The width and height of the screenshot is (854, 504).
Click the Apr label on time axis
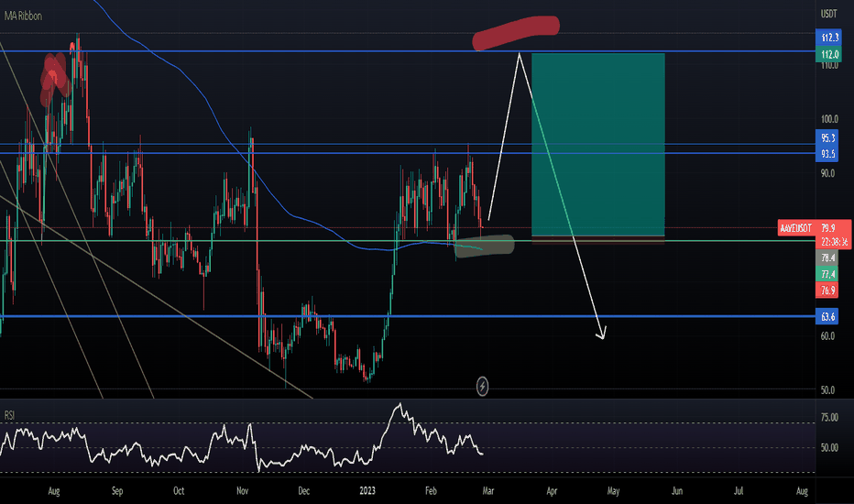pyautogui.click(x=552, y=491)
